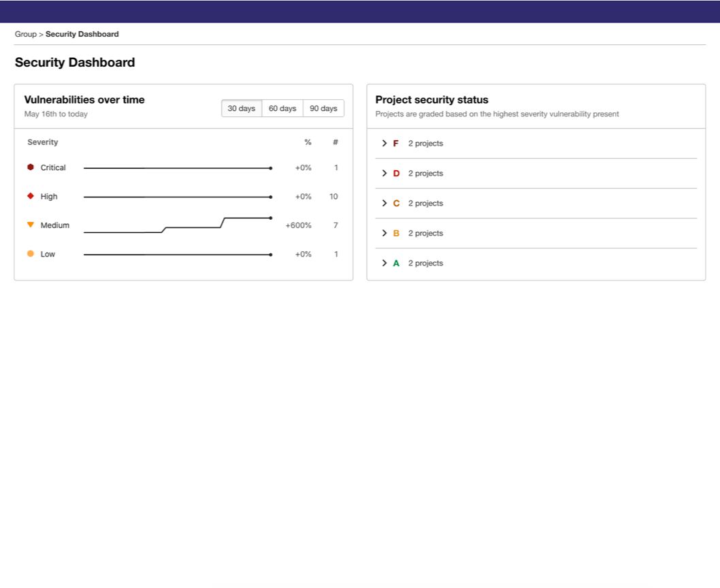720x588 pixels.
Task: Select the 30 days time range
Action: click(242, 108)
